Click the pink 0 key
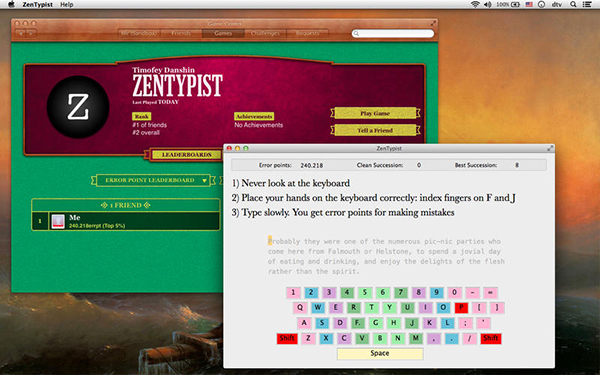600x375 pixels. (455, 293)
